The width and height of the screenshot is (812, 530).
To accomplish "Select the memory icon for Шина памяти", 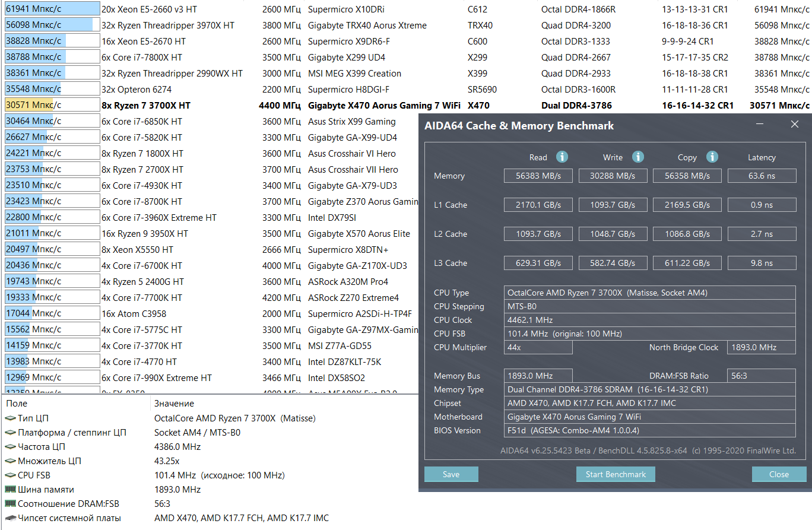I will pos(10,490).
